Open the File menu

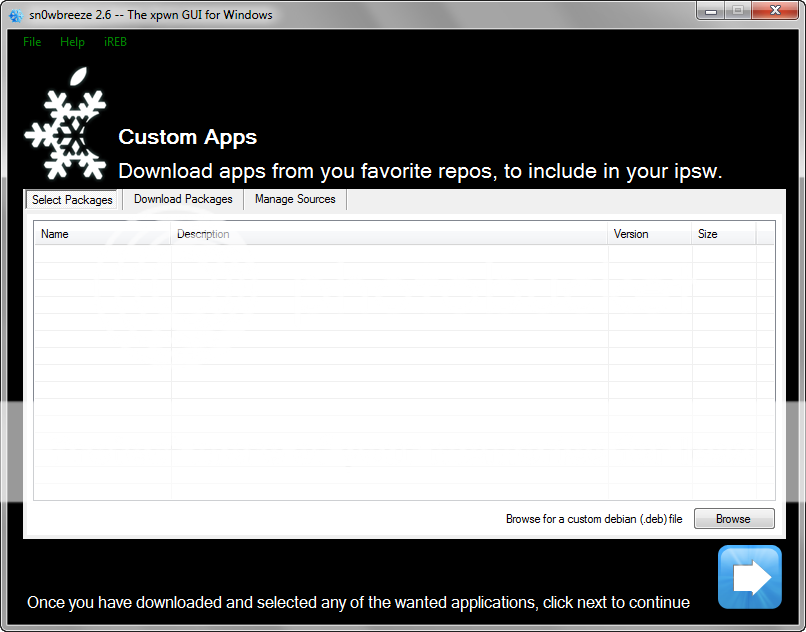pyautogui.click(x=32, y=42)
